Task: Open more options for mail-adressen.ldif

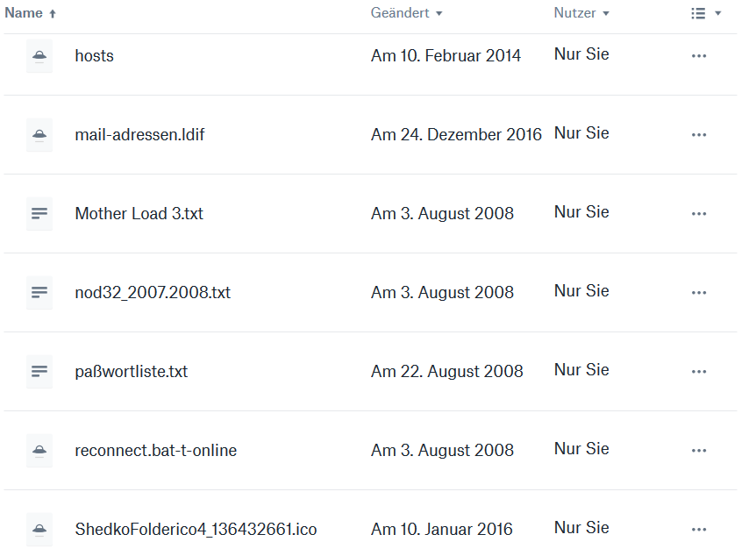Action: 699,135
